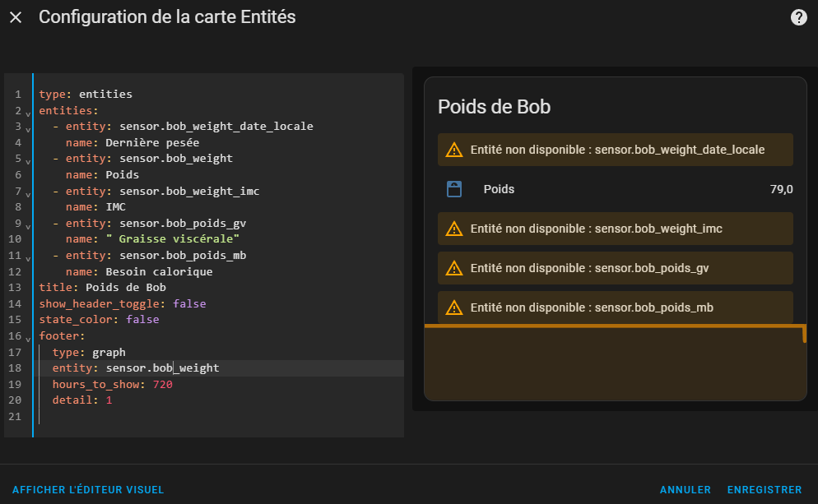
Task: Click the Poids scale icon in preview
Action: pos(454,189)
